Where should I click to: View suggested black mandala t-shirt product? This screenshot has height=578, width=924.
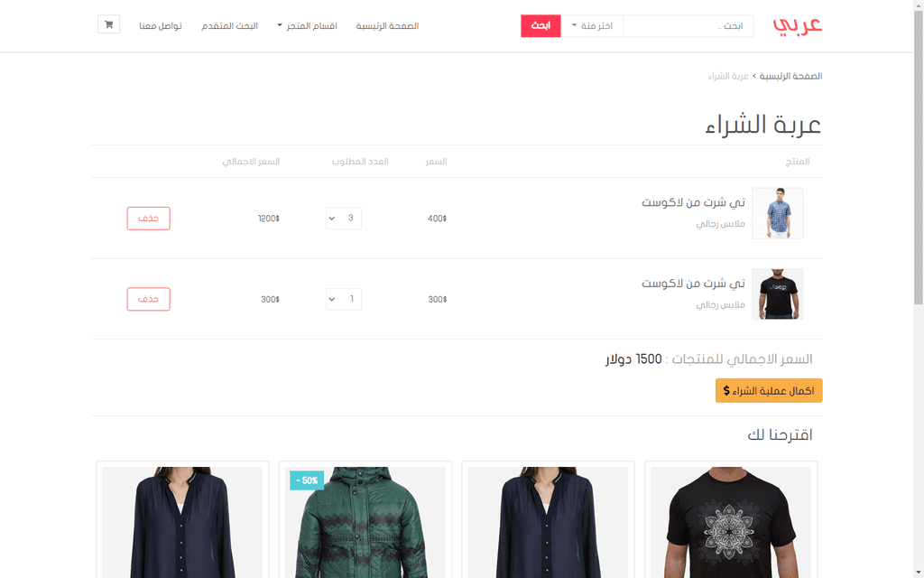coord(731,522)
